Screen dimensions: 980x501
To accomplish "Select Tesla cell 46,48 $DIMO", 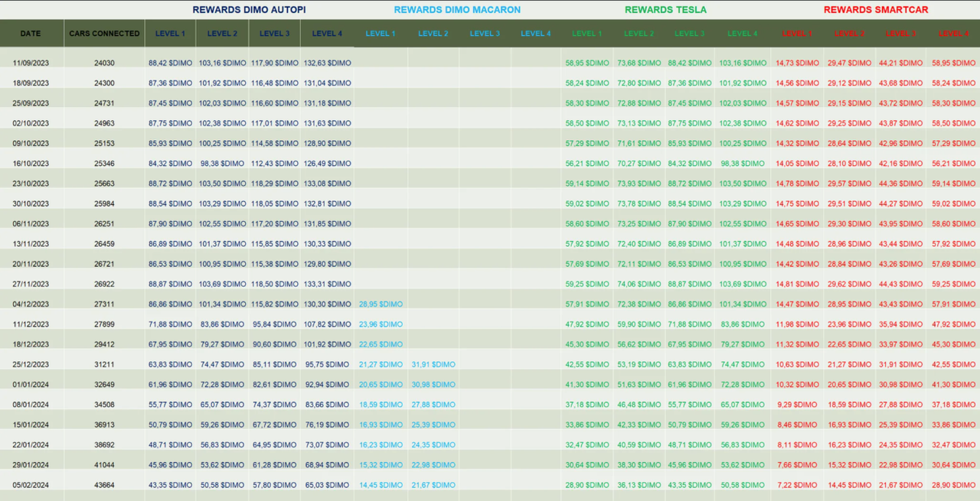I will 639,405.
